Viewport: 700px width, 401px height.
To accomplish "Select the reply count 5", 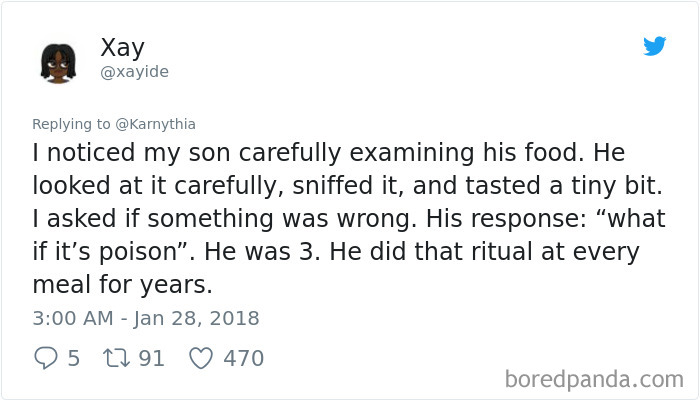I will [x=74, y=358].
